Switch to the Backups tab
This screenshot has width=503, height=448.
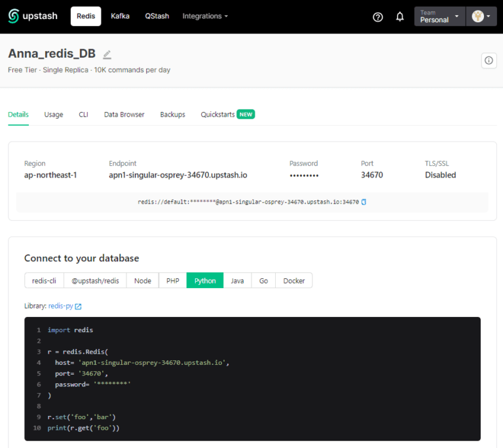tap(173, 115)
